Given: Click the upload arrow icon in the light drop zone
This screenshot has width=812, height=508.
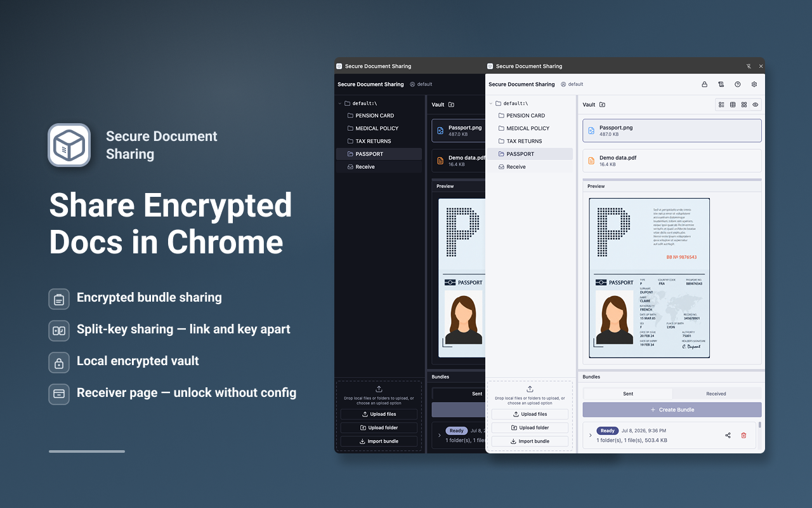Looking at the screenshot, I should [x=530, y=389].
